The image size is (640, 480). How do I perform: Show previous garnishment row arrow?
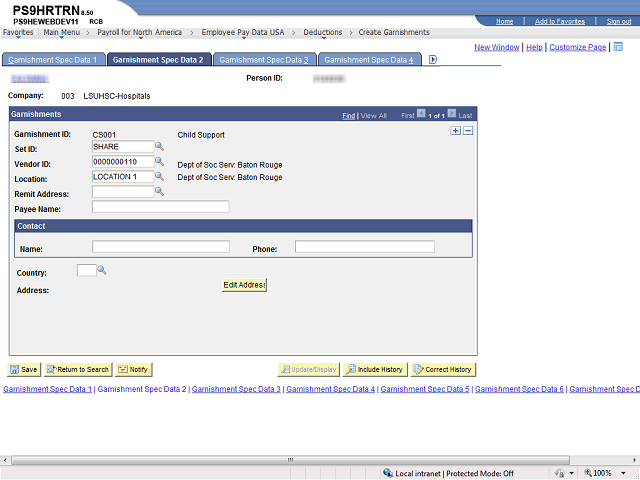[421, 113]
